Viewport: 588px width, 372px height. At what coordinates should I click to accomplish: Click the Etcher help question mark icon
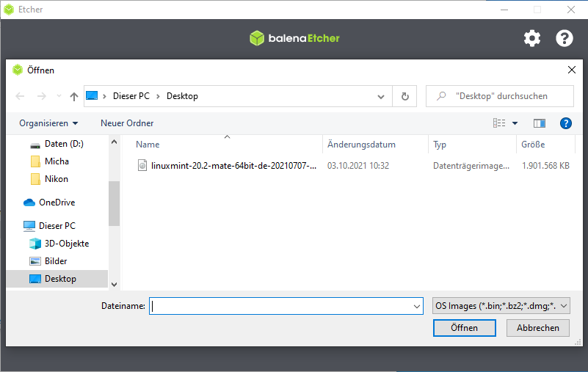pos(564,38)
